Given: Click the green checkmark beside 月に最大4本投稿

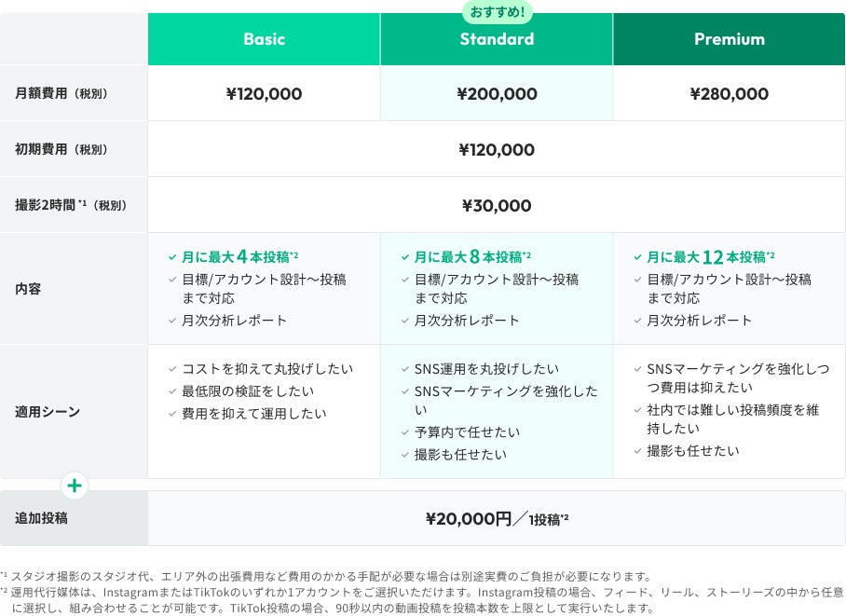Looking at the screenshot, I should 172,257.
